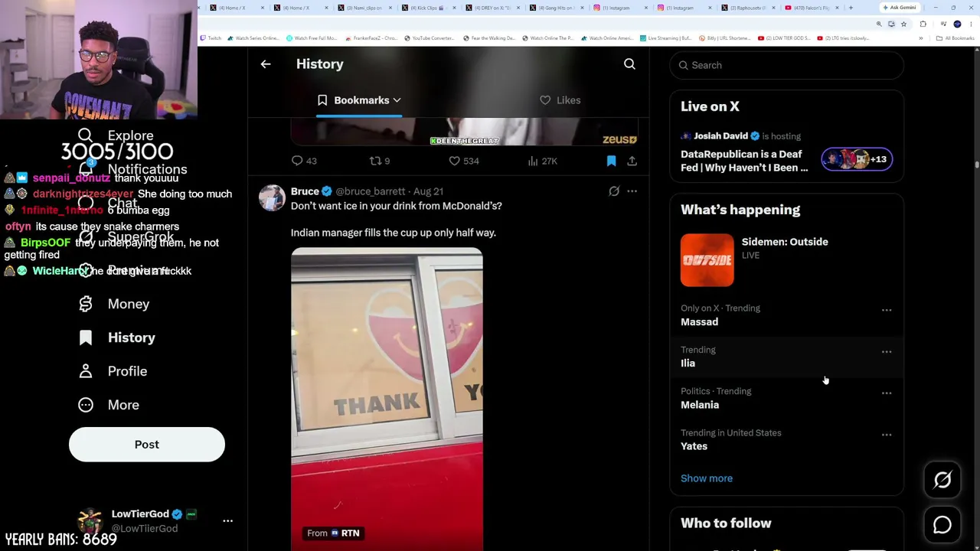Focus the X Search field
The image size is (980, 551).
(x=786, y=65)
